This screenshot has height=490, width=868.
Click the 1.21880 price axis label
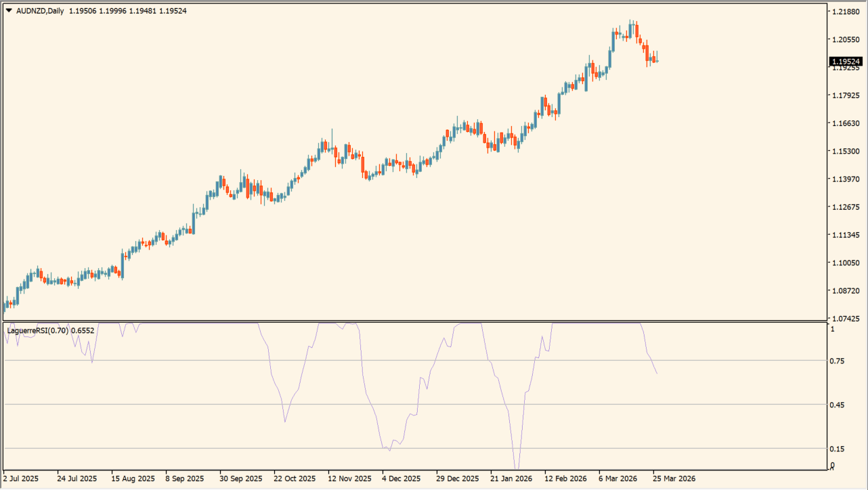[x=846, y=12]
